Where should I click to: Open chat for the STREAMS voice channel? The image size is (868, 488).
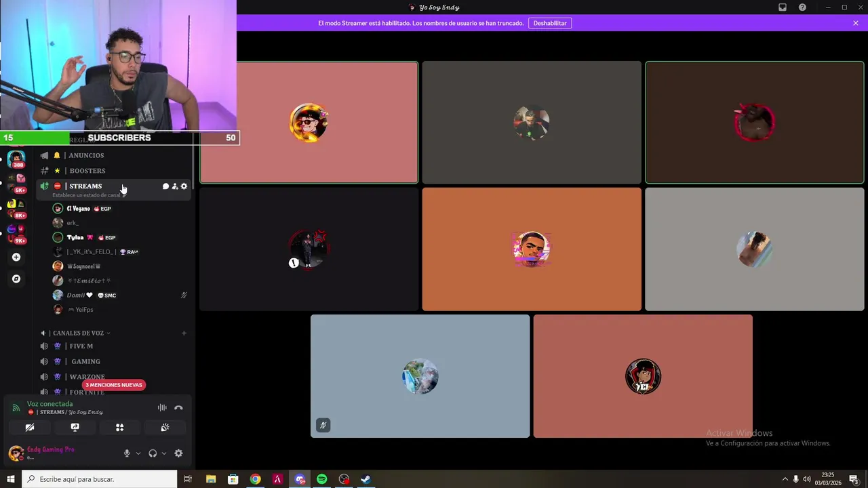[165, 186]
